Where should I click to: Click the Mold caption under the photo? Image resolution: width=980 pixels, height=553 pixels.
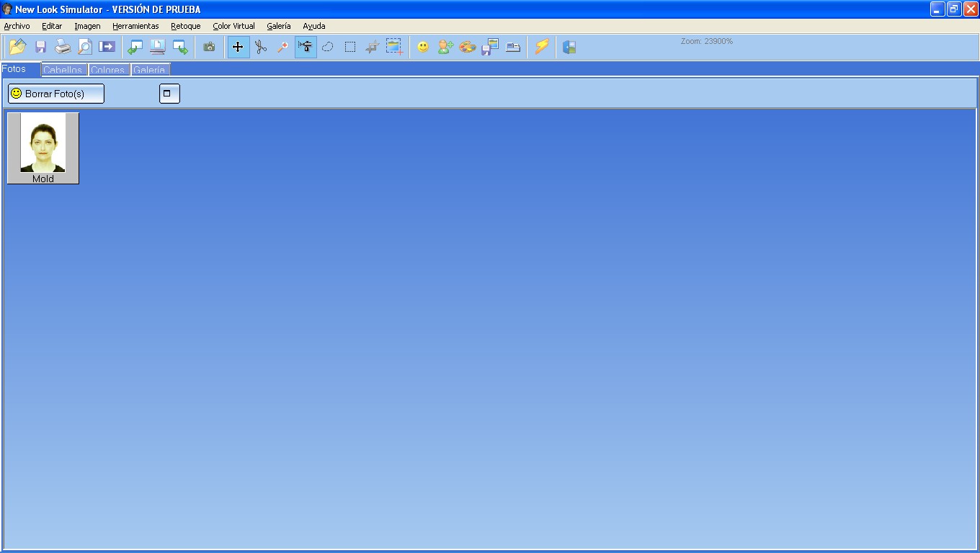point(43,179)
